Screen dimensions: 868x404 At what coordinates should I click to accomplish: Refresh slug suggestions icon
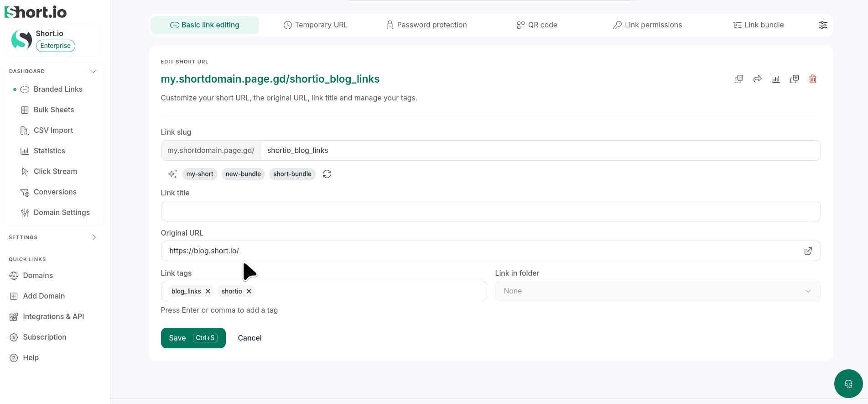pyautogui.click(x=327, y=174)
